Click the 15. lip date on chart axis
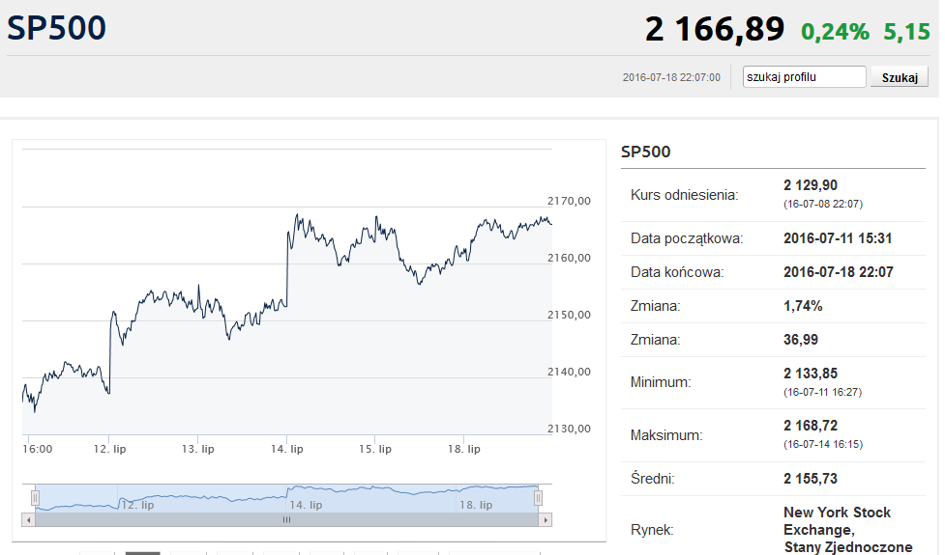 tap(375, 449)
